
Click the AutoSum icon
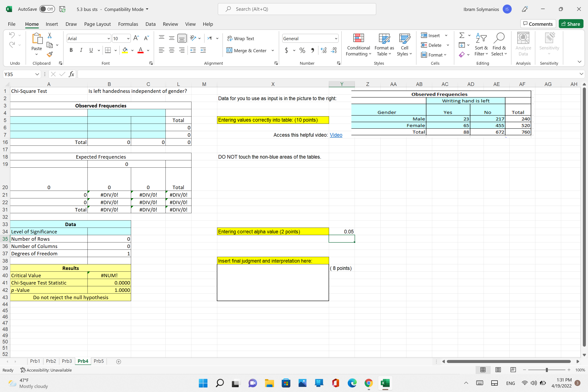click(x=461, y=35)
